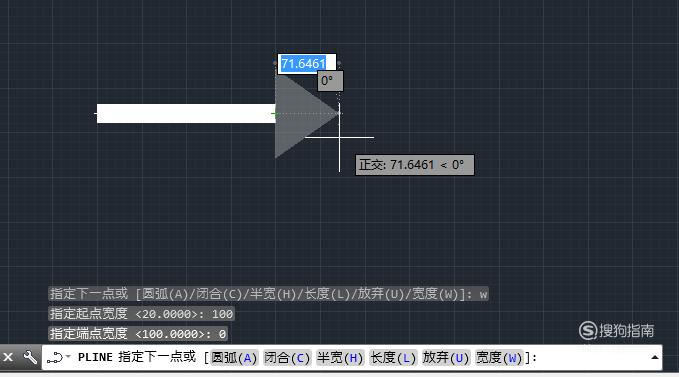The image size is (679, 377).
Task: Click the 正交: 71.6461 < 0° tooltip
Action: click(414, 165)
